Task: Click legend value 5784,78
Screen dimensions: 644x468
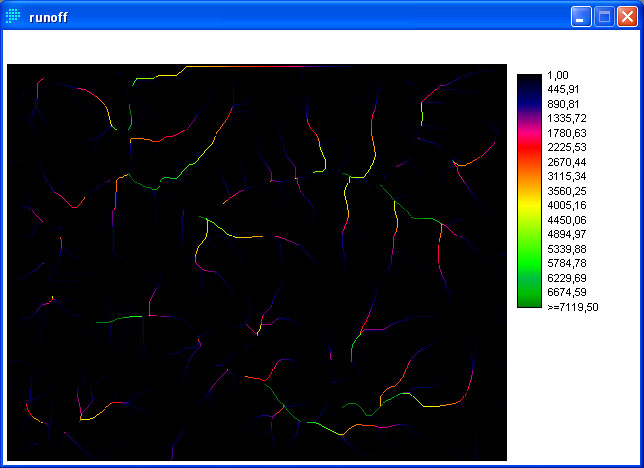Action: (567, 263)
